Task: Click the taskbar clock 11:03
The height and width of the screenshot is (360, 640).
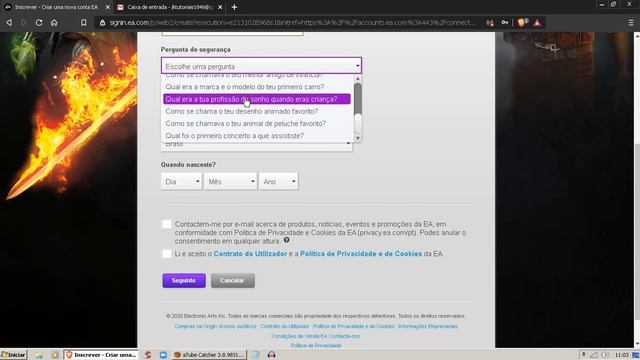Action: [621, 355]
